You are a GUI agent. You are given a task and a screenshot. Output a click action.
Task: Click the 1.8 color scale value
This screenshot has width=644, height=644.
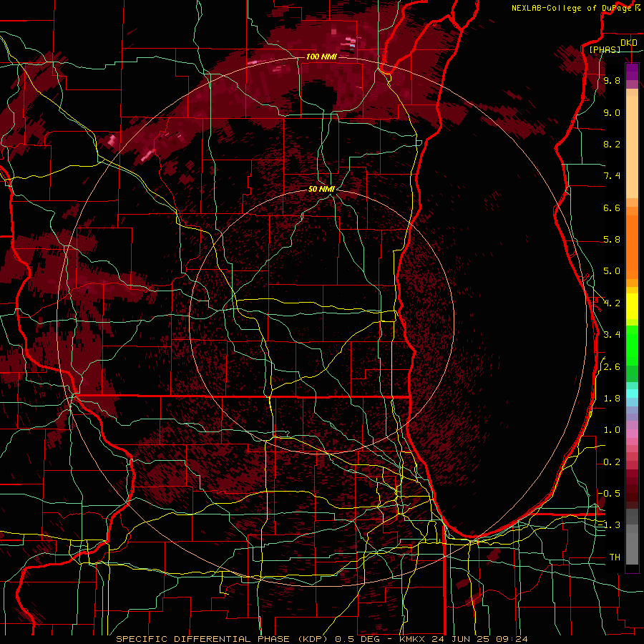(x=612, y=399)
